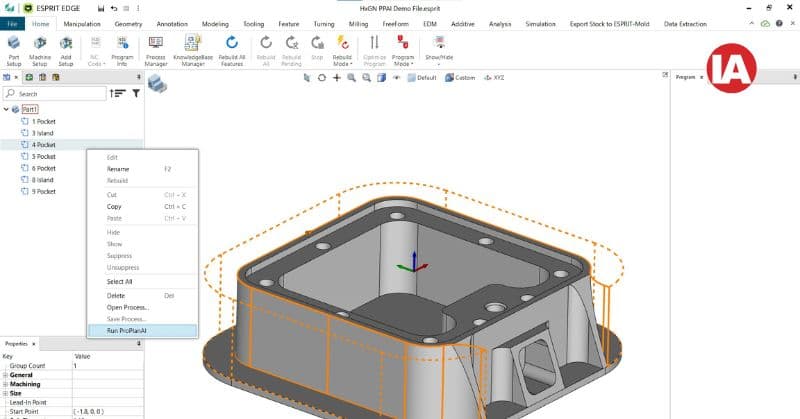The image size is (800, 419).
Task: Choose Open Process in the context menu
Action: click(142, 307)
